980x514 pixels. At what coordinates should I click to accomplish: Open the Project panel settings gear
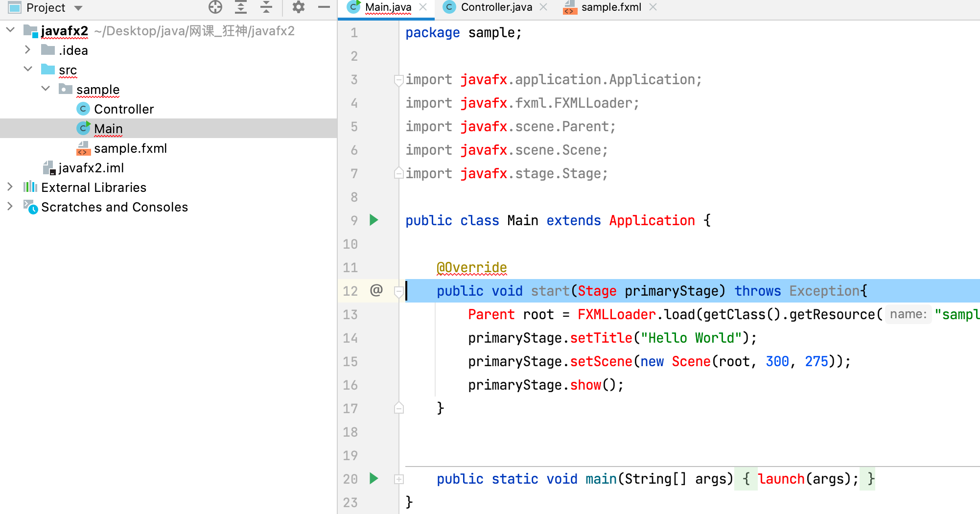[x=299, y=7]
